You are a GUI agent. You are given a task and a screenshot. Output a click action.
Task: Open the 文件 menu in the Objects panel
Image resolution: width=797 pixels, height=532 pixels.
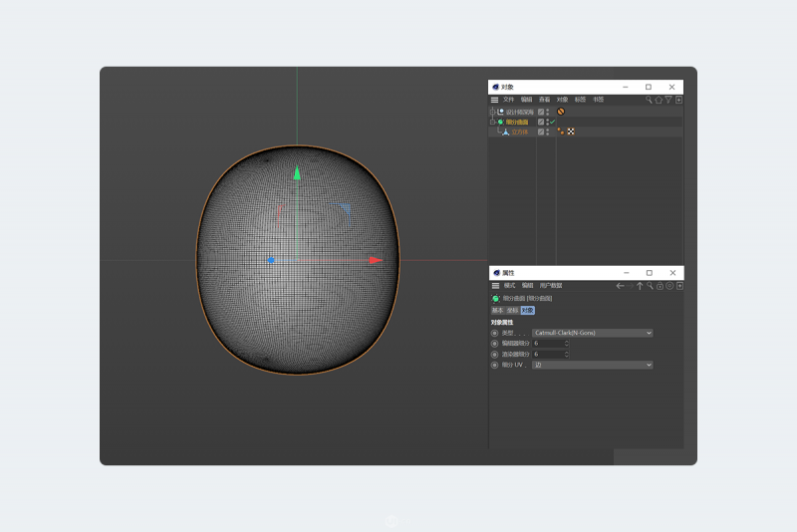pyautogui.click(x=508, y=100)
